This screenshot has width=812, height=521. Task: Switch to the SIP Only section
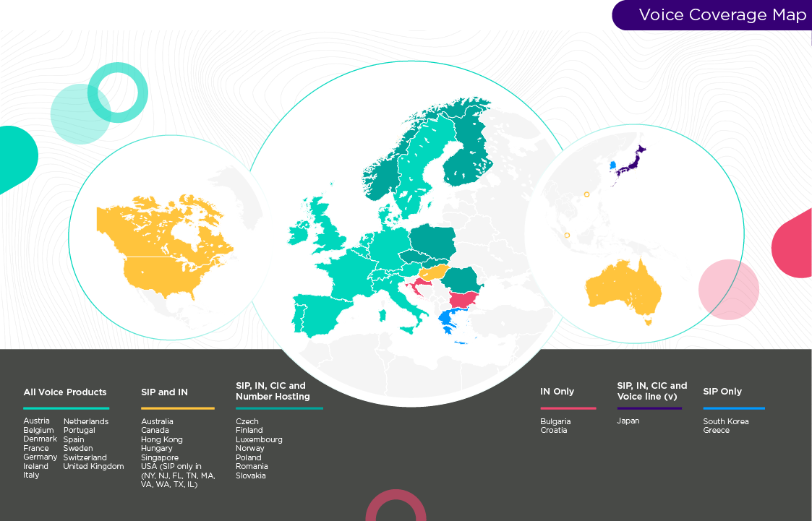tap(722, 391)
